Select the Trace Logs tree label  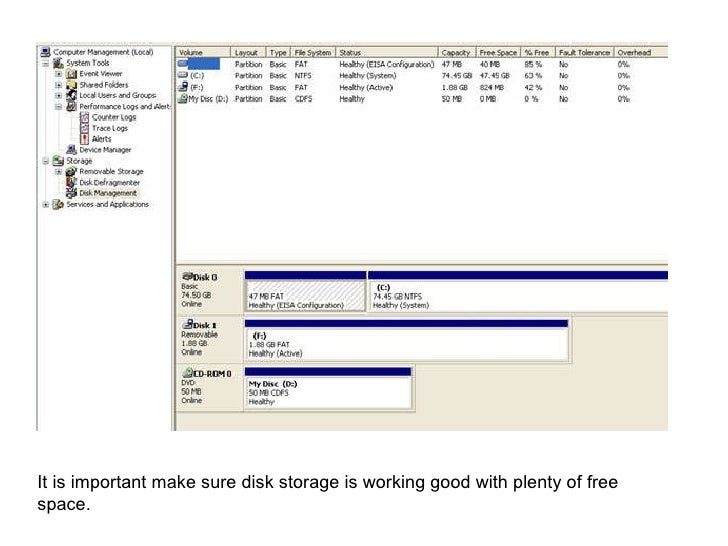tap(110, 128)
